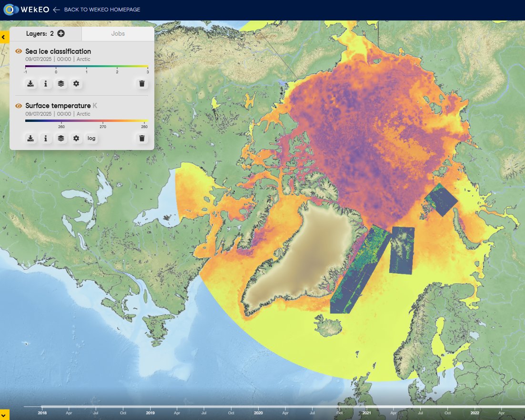
Task: Collapse the layers panel with the yellow chevron
Action: (5, 37)
